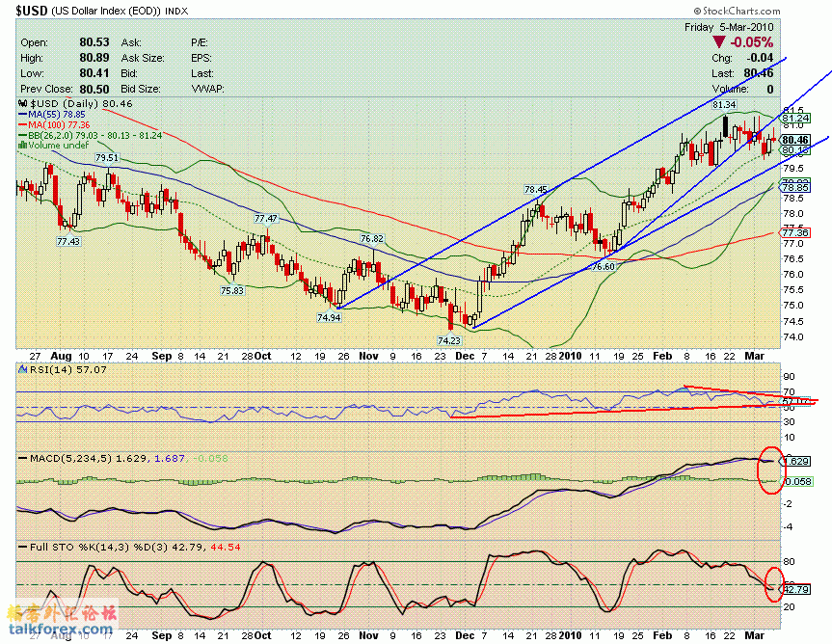832x644 pixels.
Task: Click the 74.94 low price label
Action: (329, 318)
